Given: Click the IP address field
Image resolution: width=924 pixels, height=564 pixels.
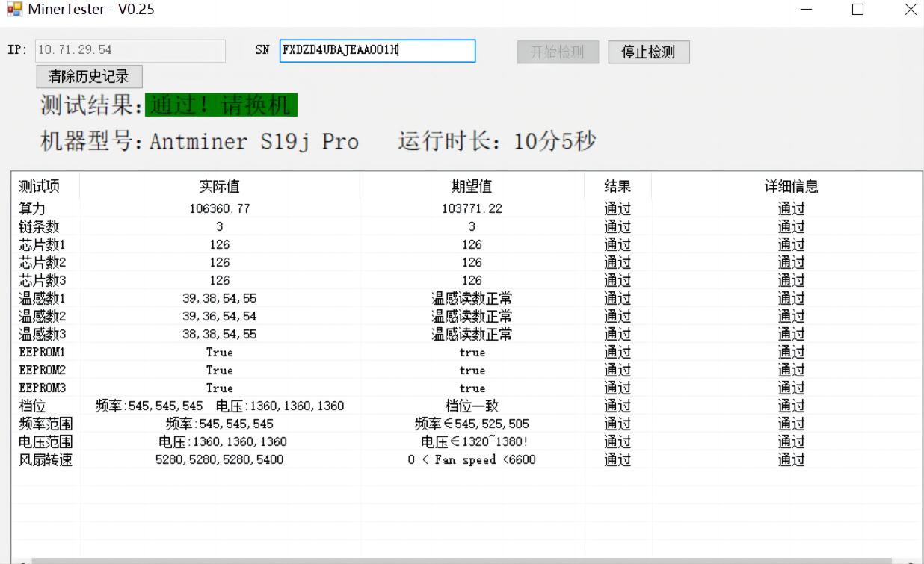Looking at the screenshot, I should 130,50.
